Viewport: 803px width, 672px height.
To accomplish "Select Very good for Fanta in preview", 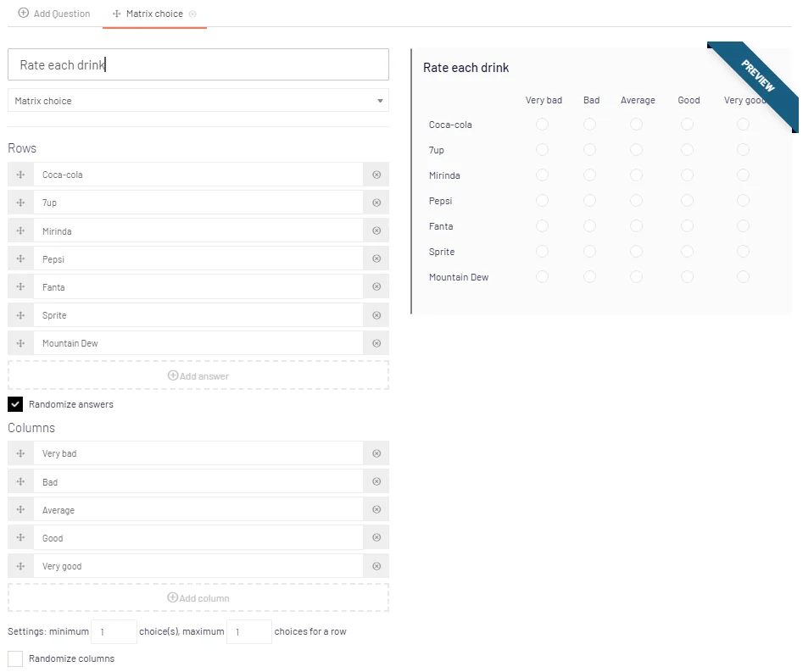I will 743,225.
